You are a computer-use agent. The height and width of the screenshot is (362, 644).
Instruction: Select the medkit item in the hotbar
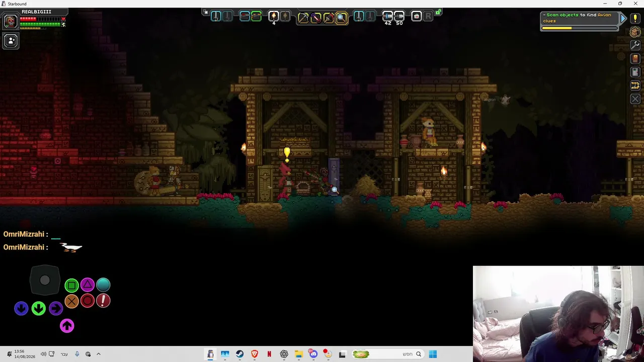[417, 17]
